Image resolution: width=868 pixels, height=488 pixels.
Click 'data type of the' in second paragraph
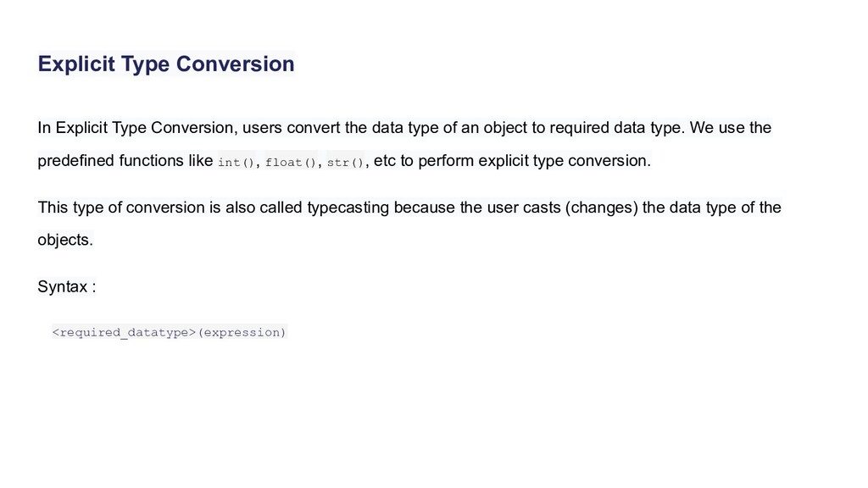[726, 208]
